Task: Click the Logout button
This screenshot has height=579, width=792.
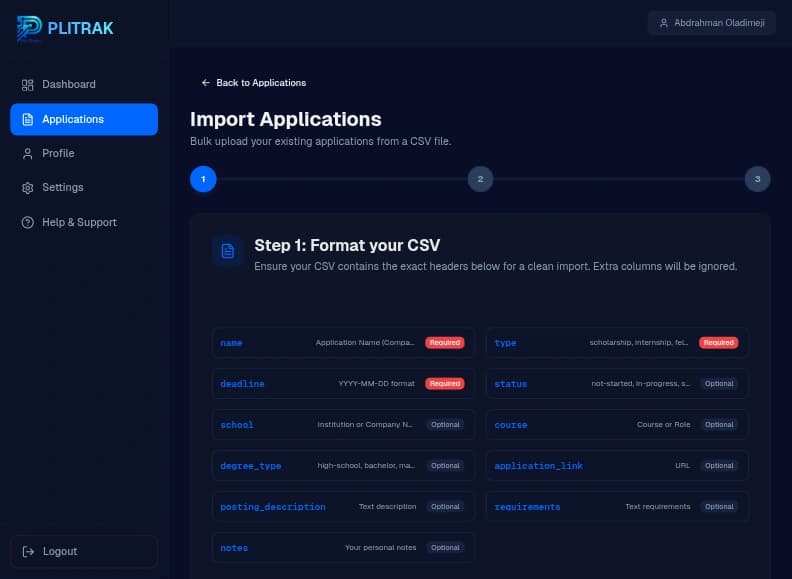Action: [x=84, y=552]
